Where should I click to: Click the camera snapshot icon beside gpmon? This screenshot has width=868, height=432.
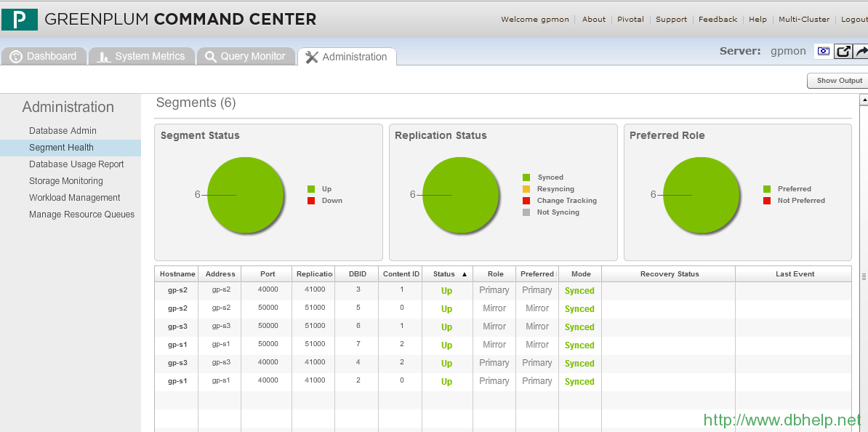[823, 51]
